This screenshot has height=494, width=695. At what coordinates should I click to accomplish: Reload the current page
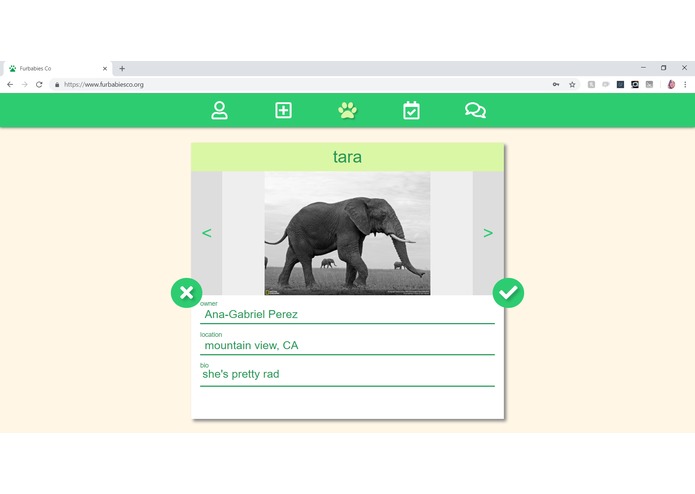(39, 85)
